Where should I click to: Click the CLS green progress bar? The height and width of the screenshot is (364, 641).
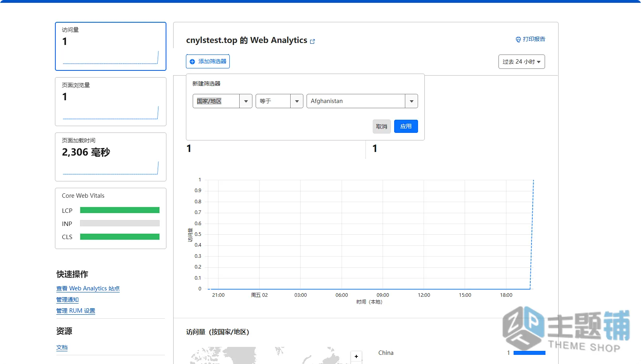[x=120, y=237]
